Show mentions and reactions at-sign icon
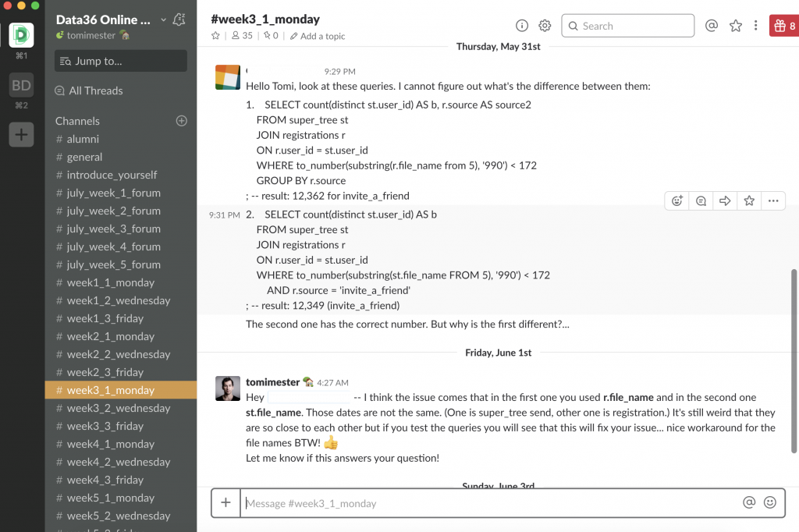 [x=712, y=26]
